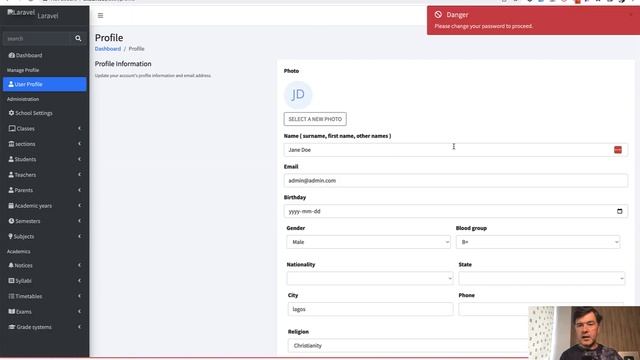Expand the Exams chevron
This screenshot has height=360, width=640.
[79, 311]
